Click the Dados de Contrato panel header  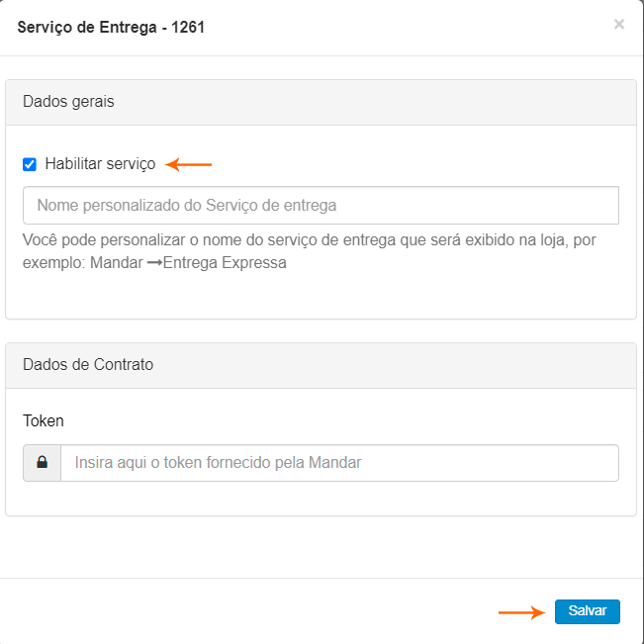[x=321, y=364]
